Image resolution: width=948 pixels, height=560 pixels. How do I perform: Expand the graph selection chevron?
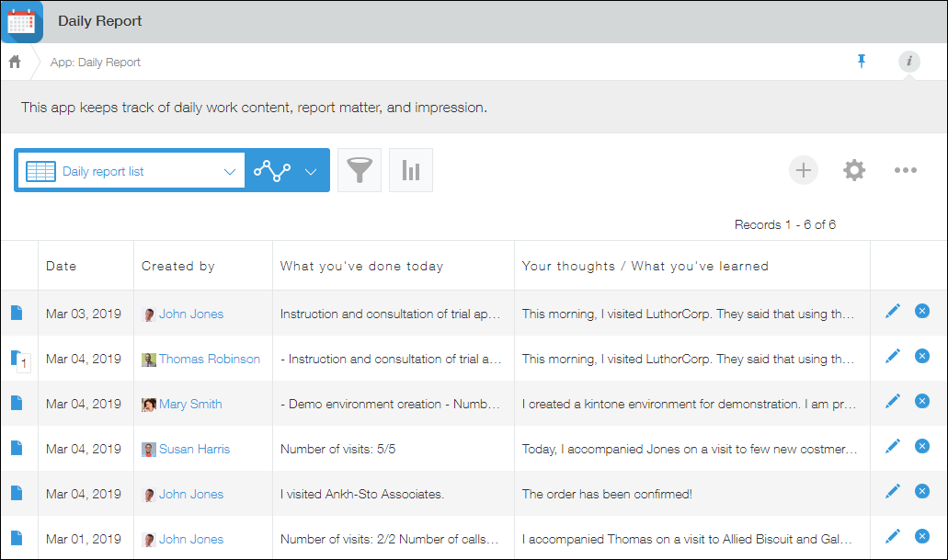(x=311, y=170)
